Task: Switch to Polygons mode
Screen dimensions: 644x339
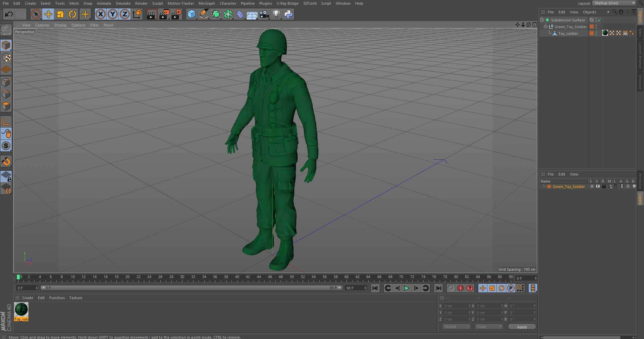Action: 6,106
